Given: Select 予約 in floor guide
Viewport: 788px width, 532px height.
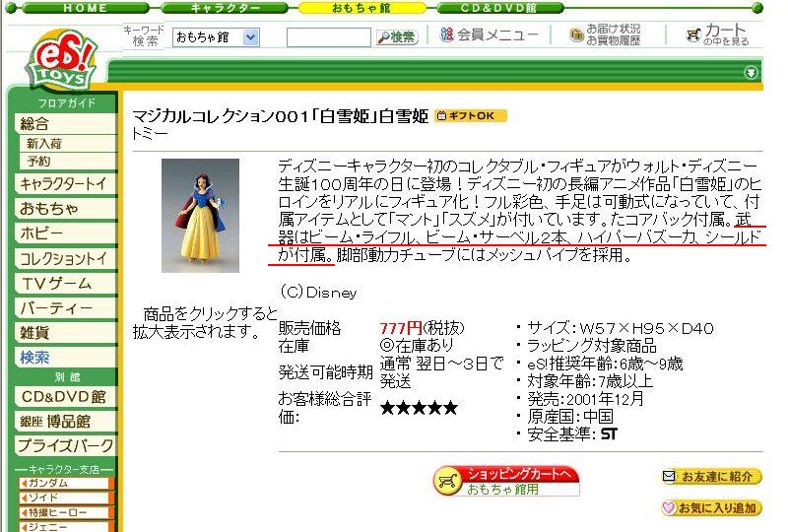Looking at the screenshot, I should (x=68, y=162).
